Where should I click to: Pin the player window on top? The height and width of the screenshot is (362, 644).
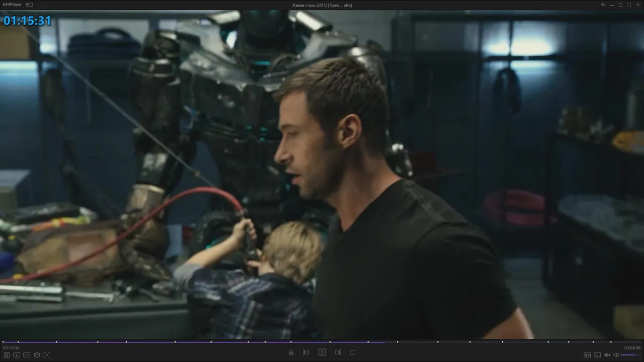pos(603,5)
